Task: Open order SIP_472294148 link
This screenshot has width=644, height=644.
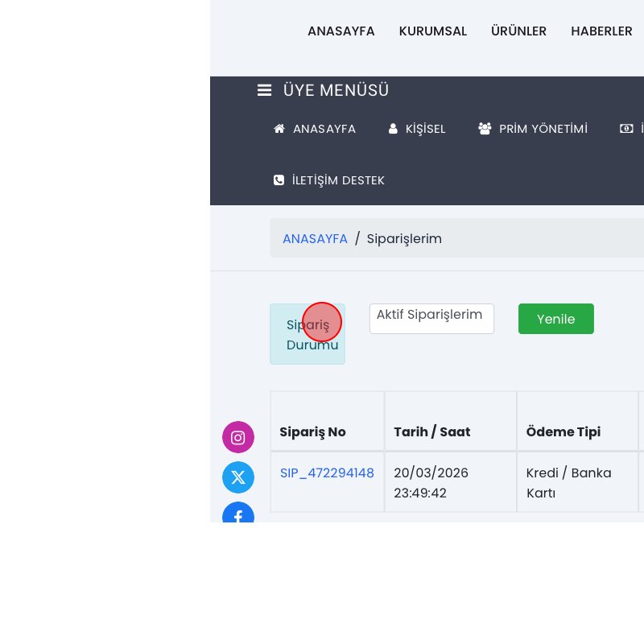Action: click(327, 473)
